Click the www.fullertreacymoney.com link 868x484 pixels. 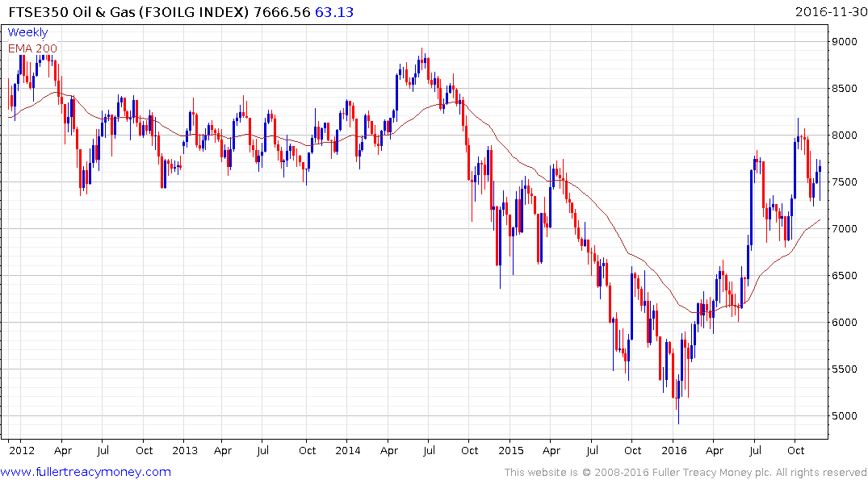tap(86, 472)
